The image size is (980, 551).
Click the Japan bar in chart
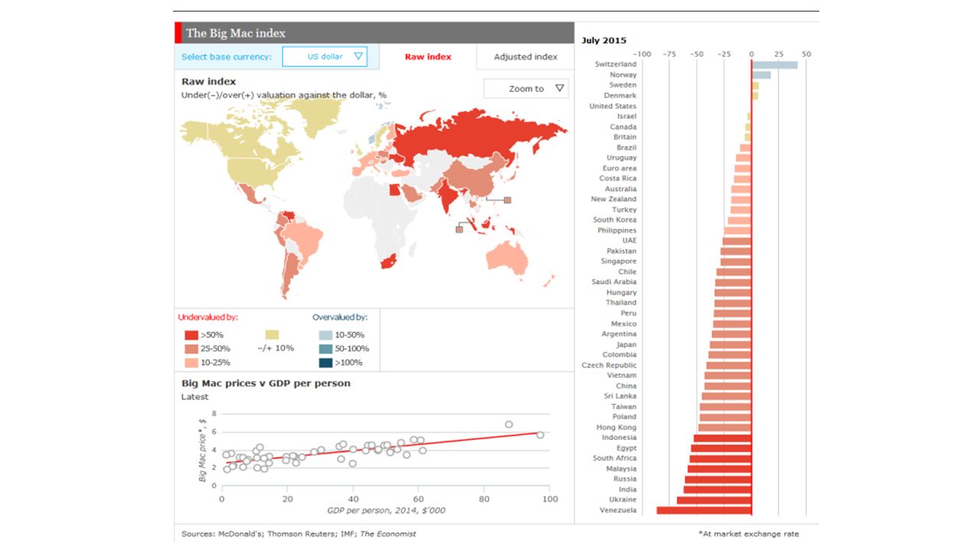[x=730, y=344]
